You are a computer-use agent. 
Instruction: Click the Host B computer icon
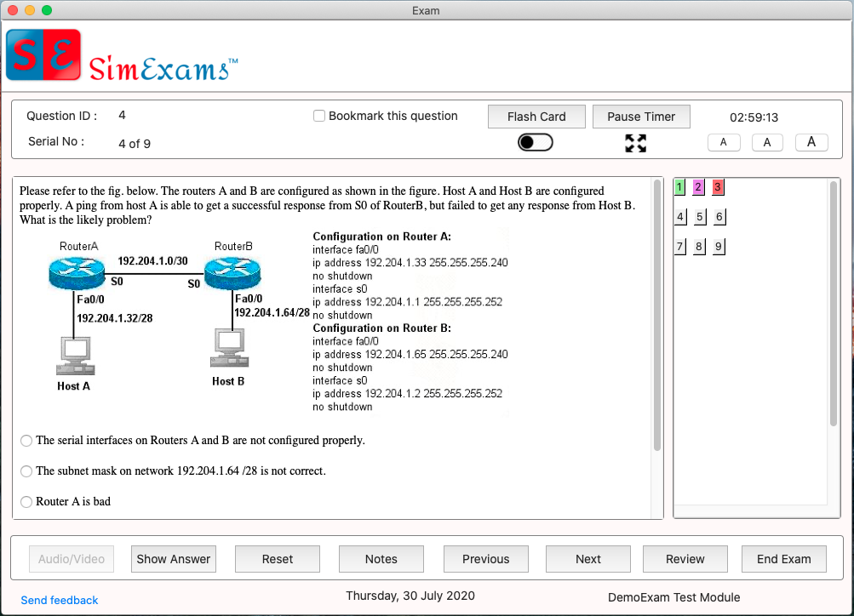[x=229, y=348]
